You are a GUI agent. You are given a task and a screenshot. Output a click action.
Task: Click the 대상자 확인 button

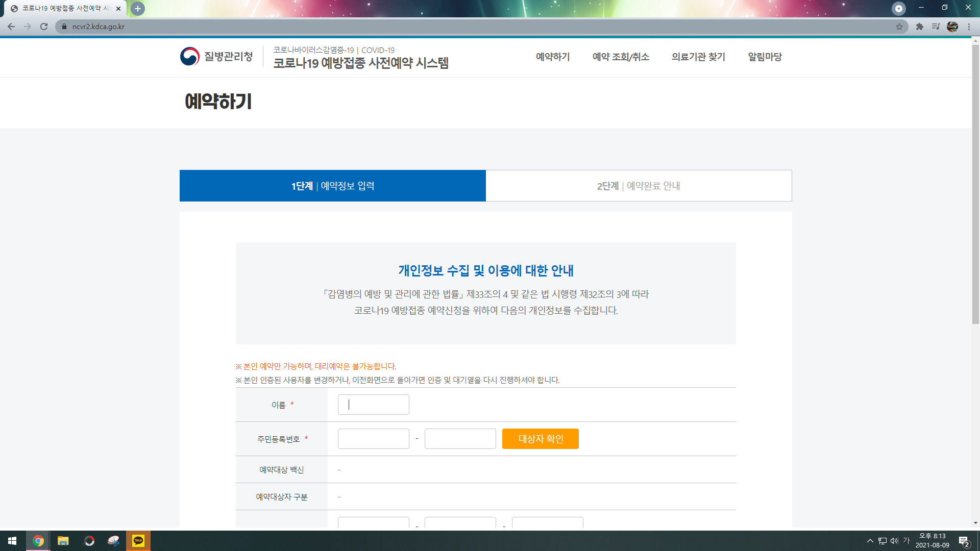pyautogui.click(x=540, y=439)
